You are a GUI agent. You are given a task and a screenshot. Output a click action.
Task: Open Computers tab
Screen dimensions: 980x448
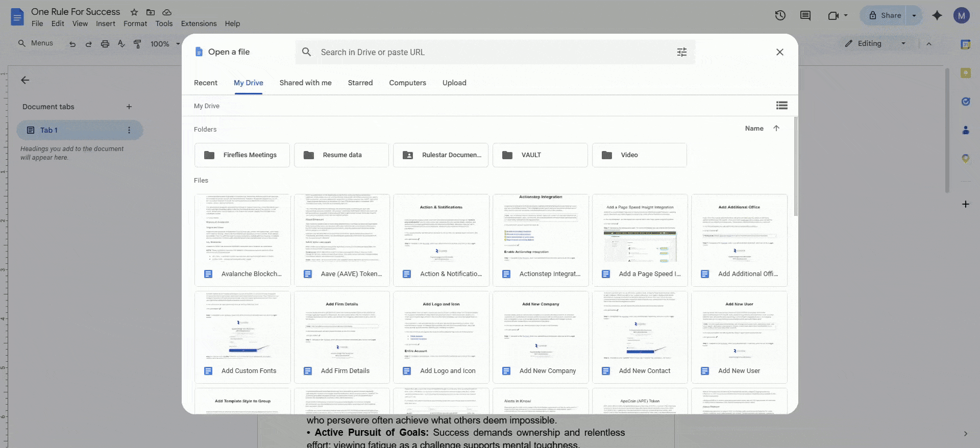coord(407,83)
